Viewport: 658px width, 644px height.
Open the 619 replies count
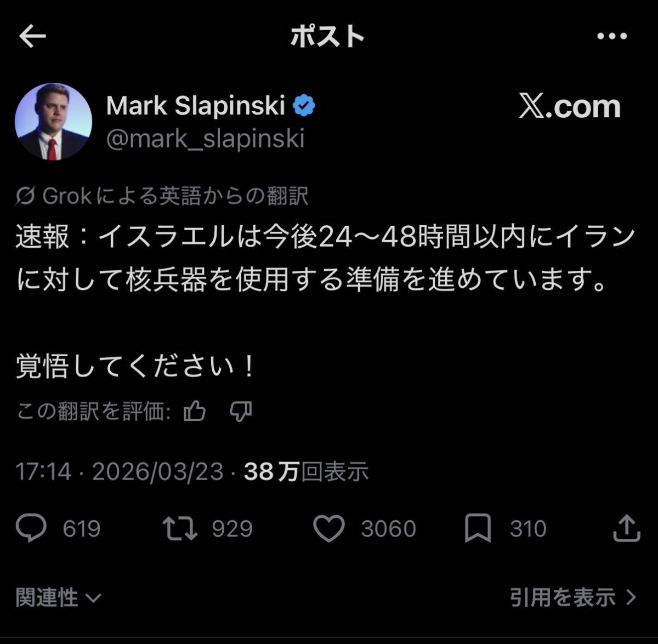pos(81,529)
